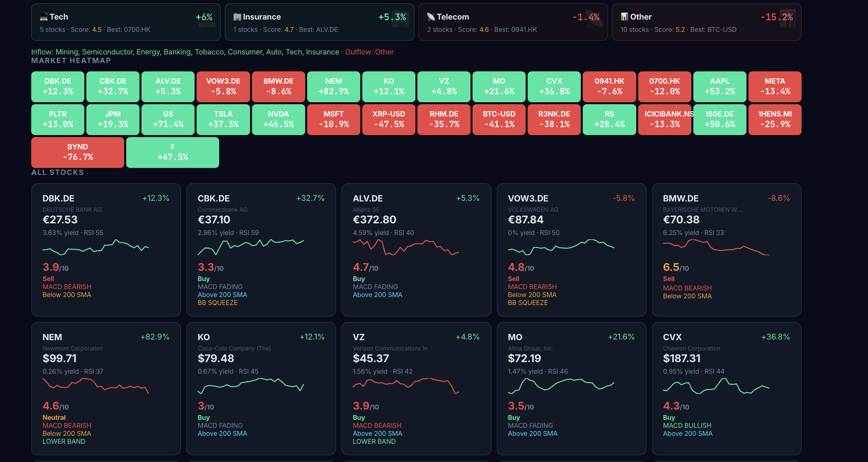868x462 pixels.
Task: Click the VOW3.DE -5.8% heatmap tile
Action: pyautogui.click(x=223, y=87)
